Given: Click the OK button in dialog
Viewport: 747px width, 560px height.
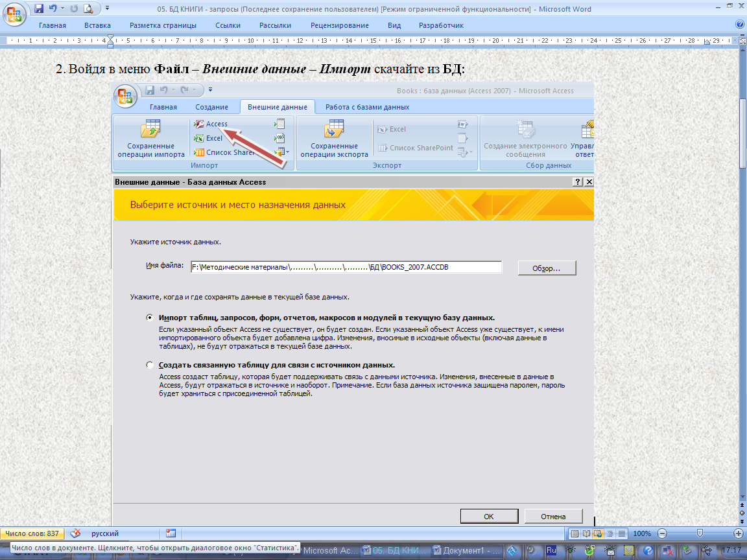Looking at the screenshot, I should pos(490,516).
